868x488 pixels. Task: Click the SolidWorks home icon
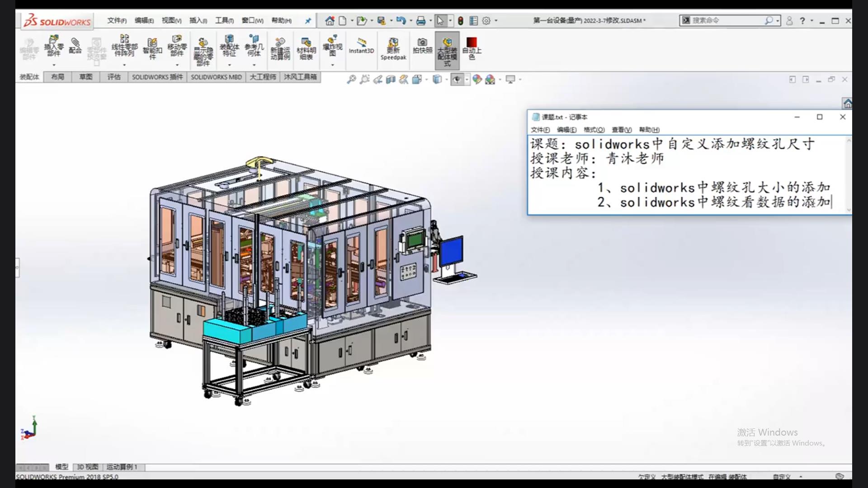pyautogui.click(x=330, y=21)
